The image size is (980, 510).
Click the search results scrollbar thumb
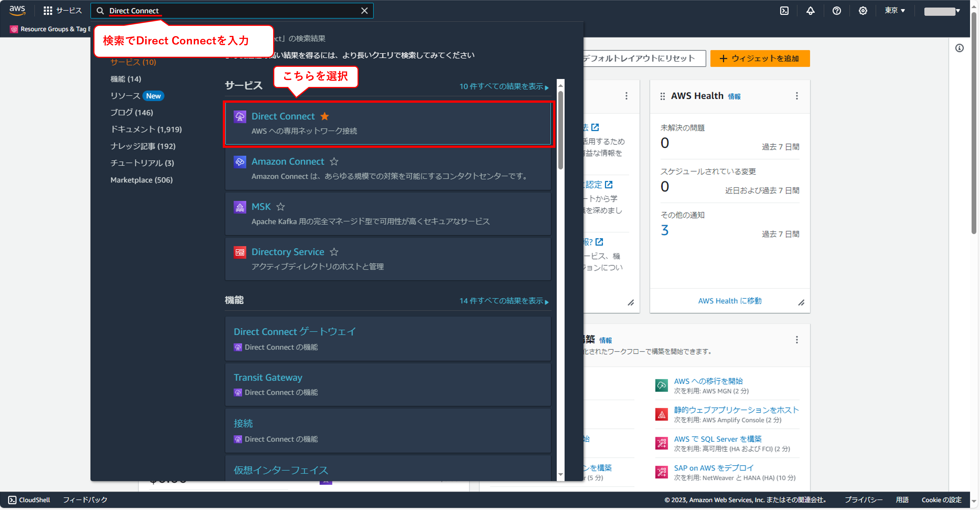560,130
